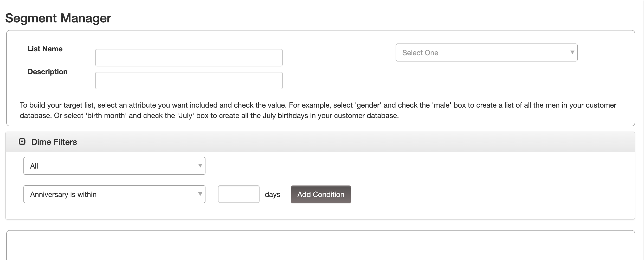The width and height of the screenshot is (644, 260).
Task: Focus the List Name text field
Action: 189,58
